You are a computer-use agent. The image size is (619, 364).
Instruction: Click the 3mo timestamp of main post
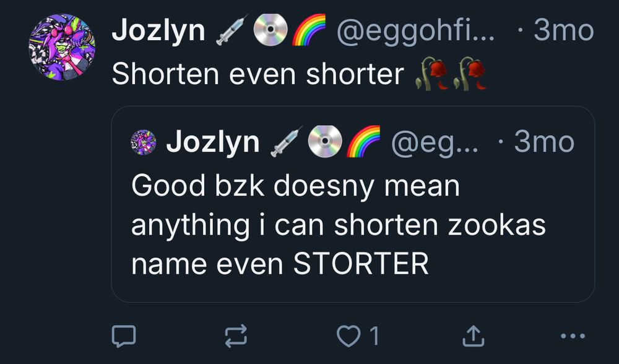click(x=564, y=30)
